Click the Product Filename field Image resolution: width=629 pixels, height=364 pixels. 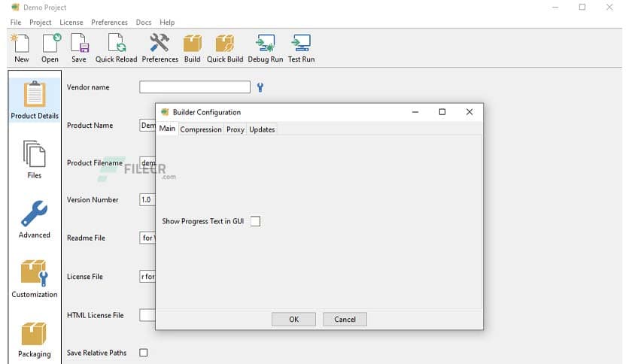point(147,162)
